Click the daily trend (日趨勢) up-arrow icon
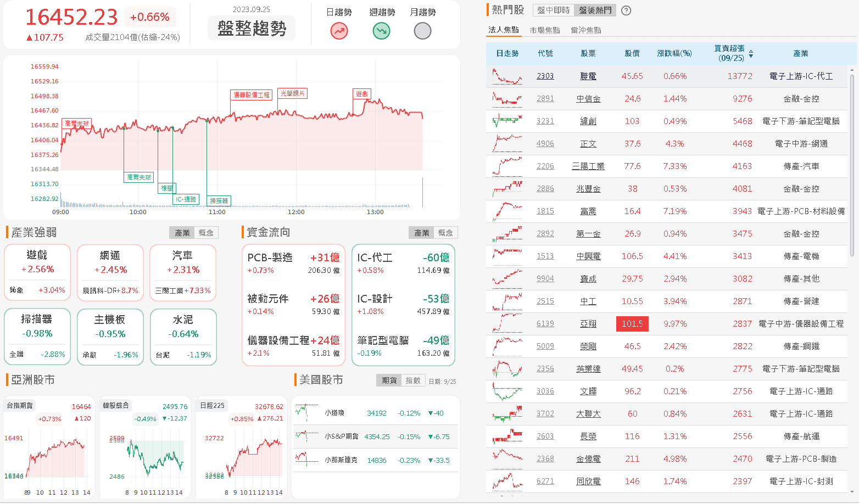859x504 pixels. tap(339, 31)
